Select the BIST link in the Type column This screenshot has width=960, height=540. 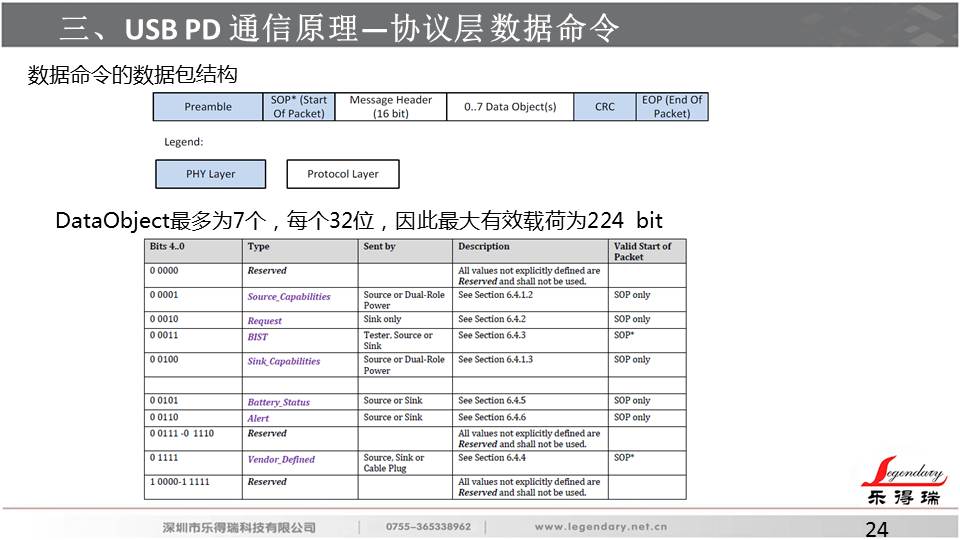pyautogui.click(x=258, y=337)
